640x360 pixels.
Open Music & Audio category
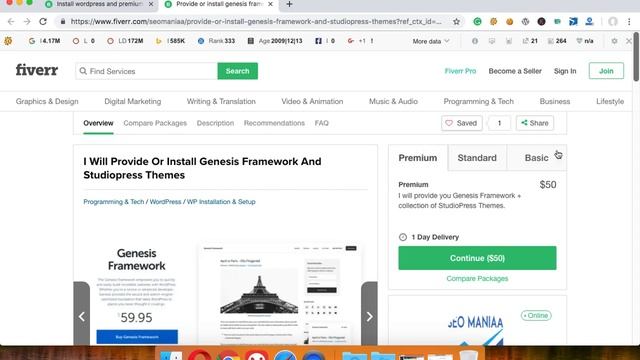point(393,101)
